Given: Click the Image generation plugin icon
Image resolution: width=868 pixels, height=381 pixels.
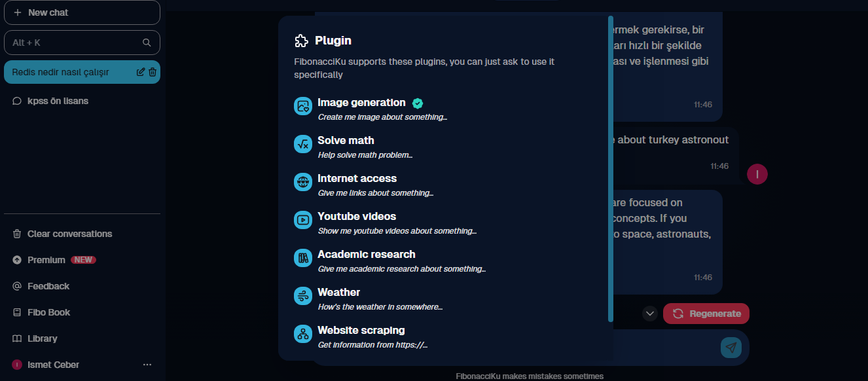Looking at the screenshot, I should click(x=303, y=106).
